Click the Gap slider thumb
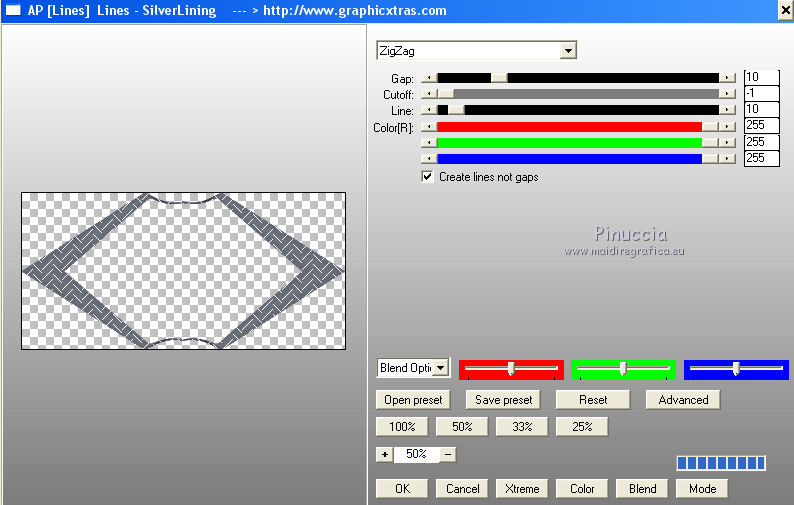 (499, 78)
